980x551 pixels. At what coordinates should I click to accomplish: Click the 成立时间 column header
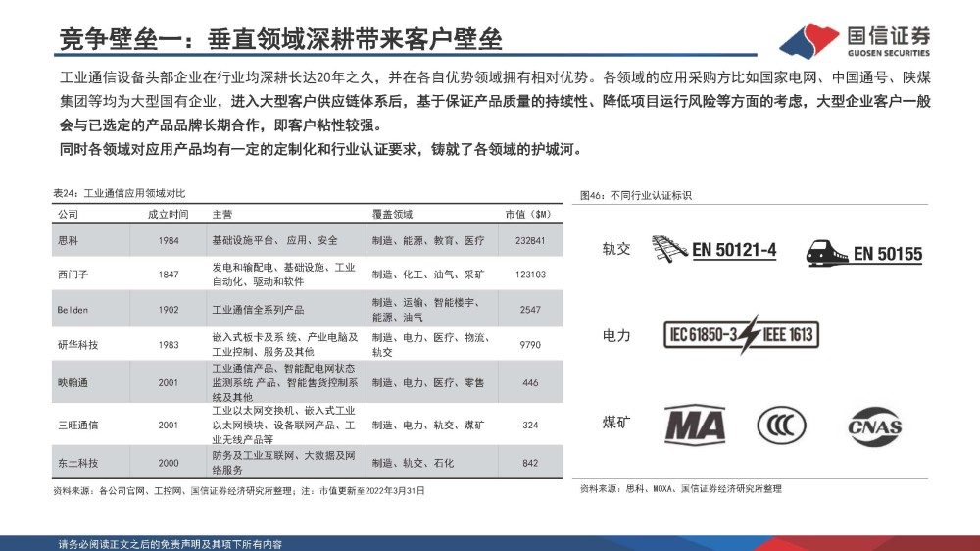169,214
